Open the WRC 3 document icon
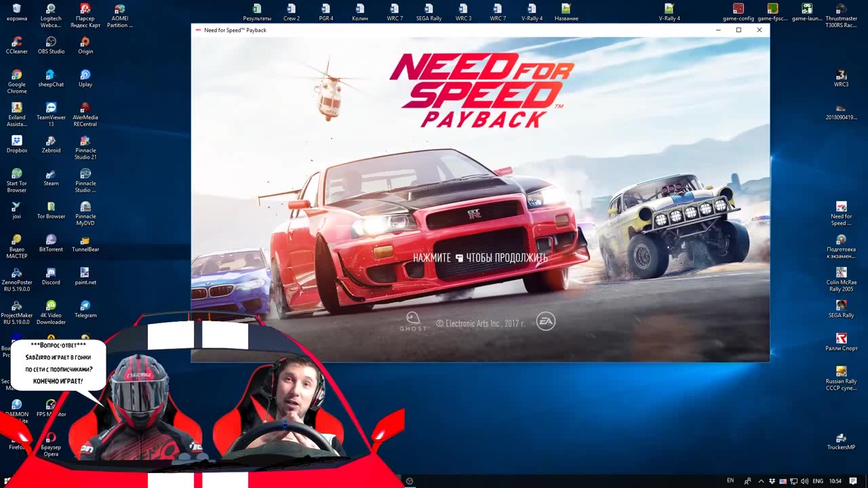Image resolution: width=868 pixels, height=488 pixels. coord(464,12)
